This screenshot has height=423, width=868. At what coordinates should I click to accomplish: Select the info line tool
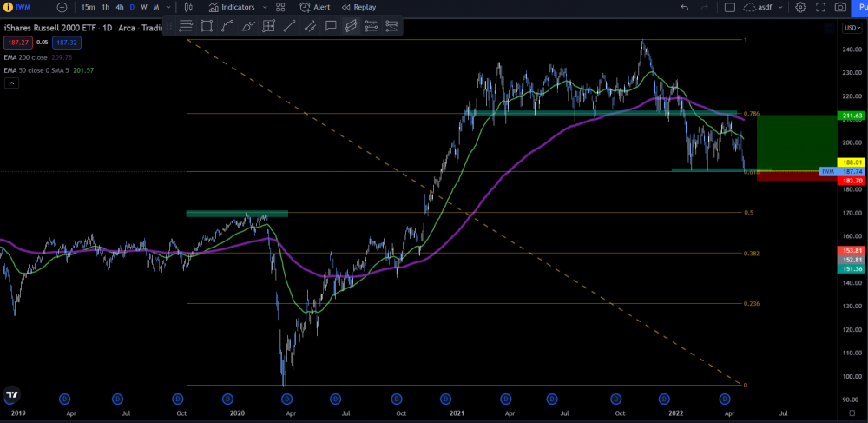click(310, 25)
